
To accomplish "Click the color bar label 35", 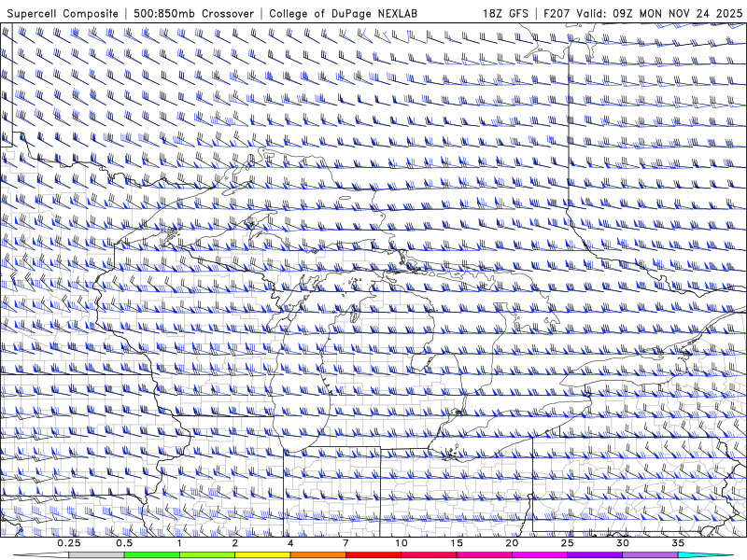I will click(x=678, y=543).
